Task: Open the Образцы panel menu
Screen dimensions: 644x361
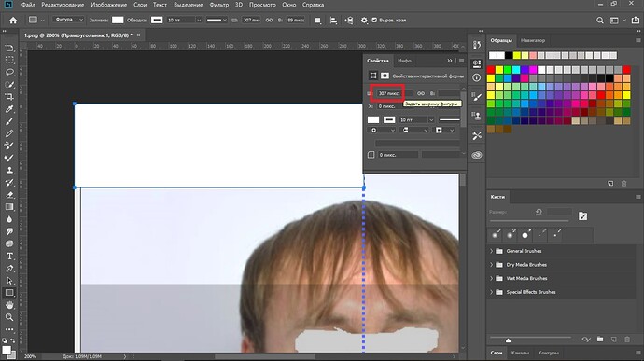Action: coord(637,40)
